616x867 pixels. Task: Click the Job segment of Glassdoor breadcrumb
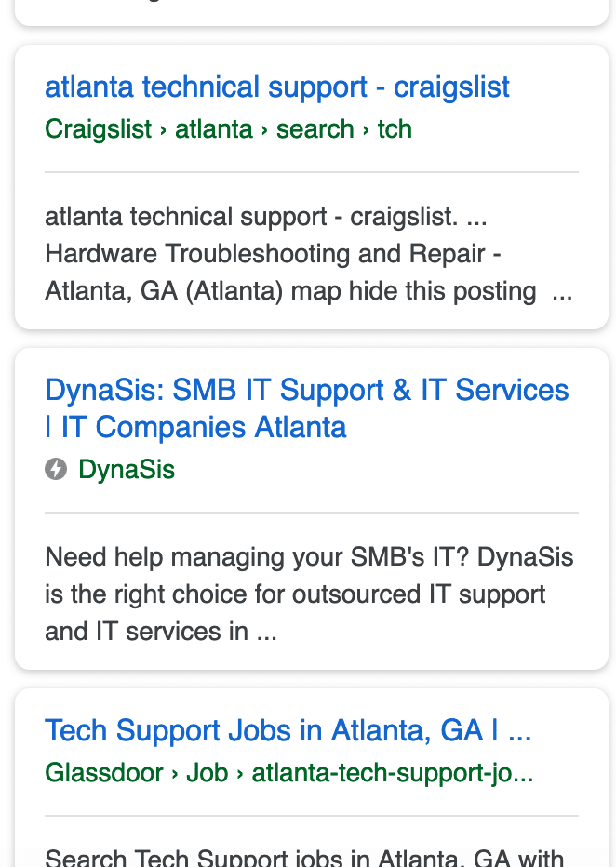click(x=208, y=772)
